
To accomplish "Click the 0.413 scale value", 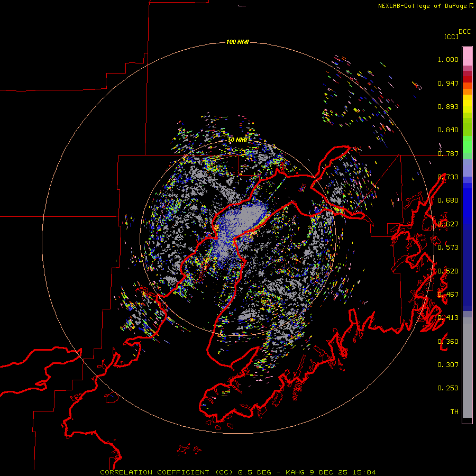I will tap(448, 318).
